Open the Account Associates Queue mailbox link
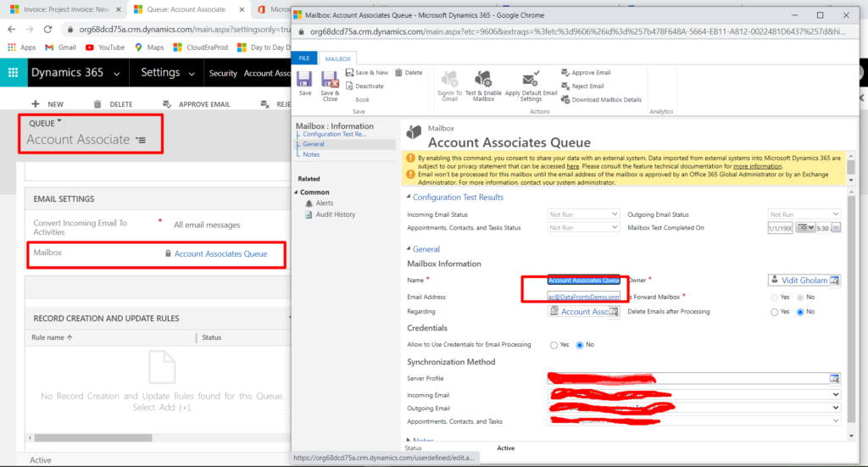The width and height of the screenshot is (868, 467). click(220, 253)
